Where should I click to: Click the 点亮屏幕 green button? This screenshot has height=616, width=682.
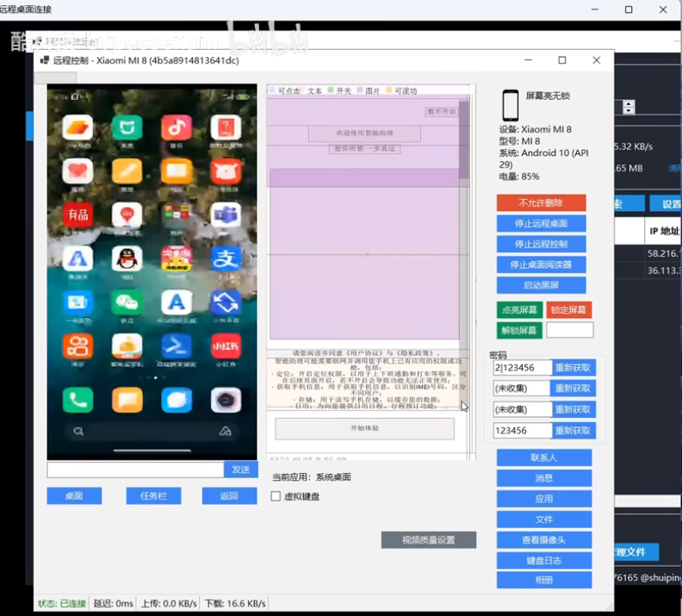click(x=518, y=310)
